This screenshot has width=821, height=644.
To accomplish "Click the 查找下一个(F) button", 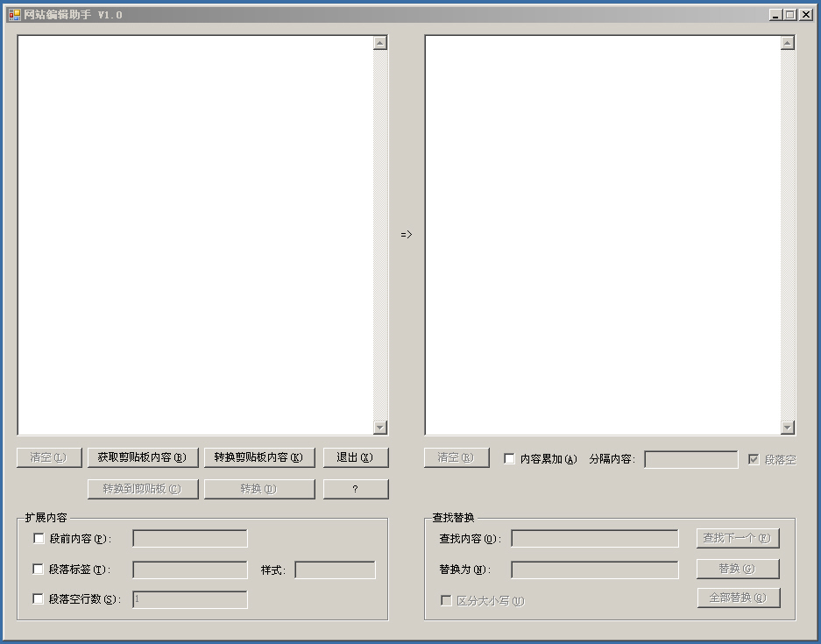I will tap(738, 538).
